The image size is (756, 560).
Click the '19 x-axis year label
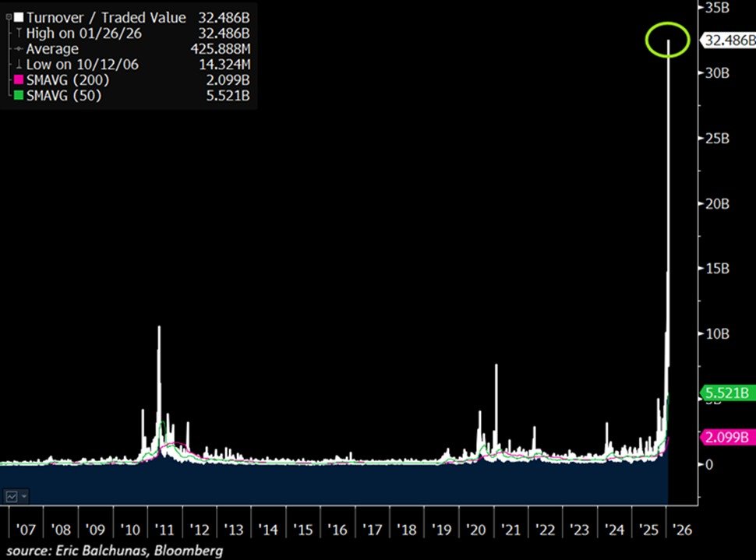441,530
